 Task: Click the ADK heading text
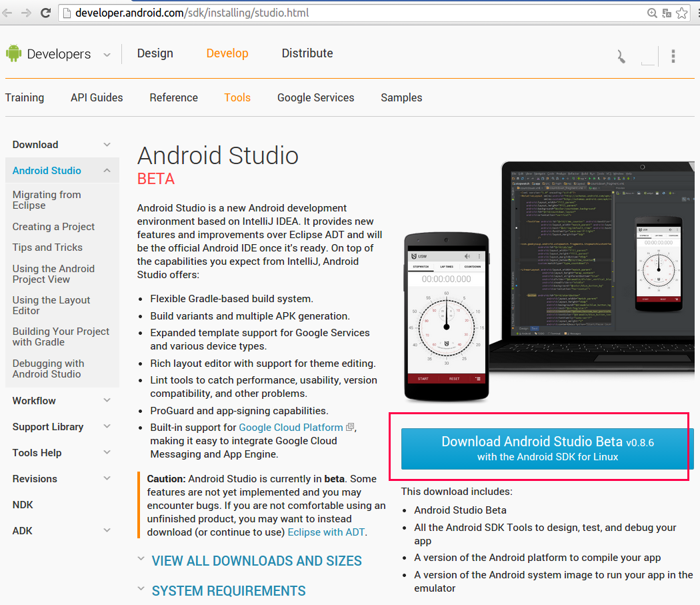tap(22, 530)
